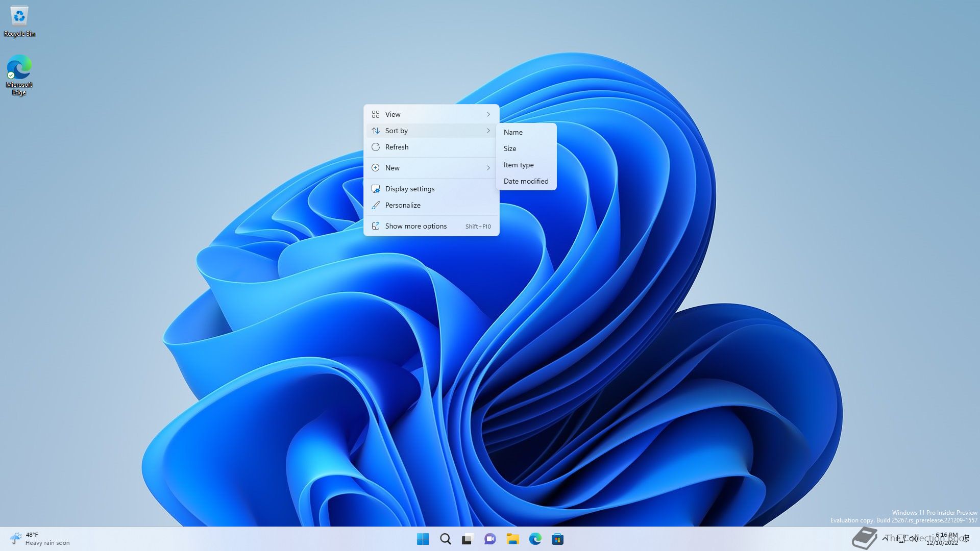
Task: Open the clock and date flyout
Action: click(942, 539)
